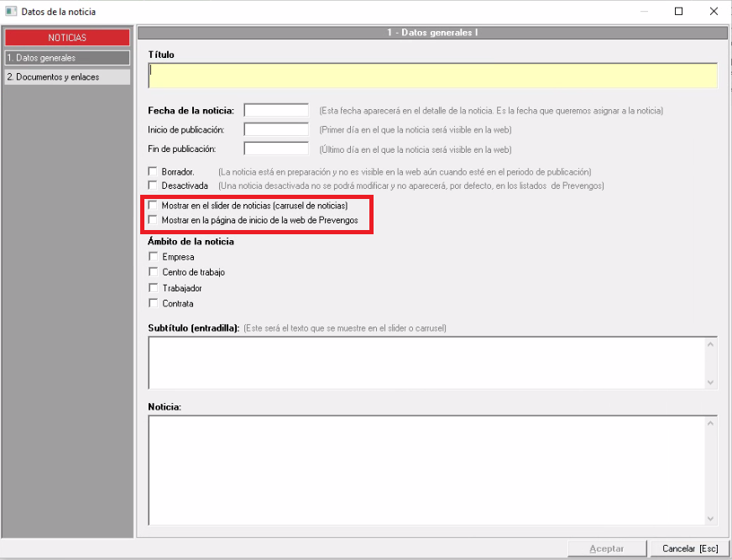The image size is (732, 560).
Task: Click the window icon in title bar
Action: [x=11, y=12]
